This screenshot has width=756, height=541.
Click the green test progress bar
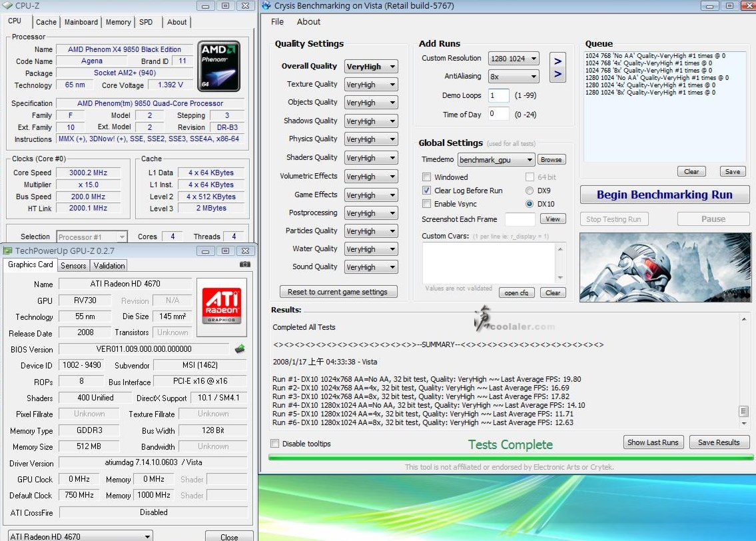511,456
